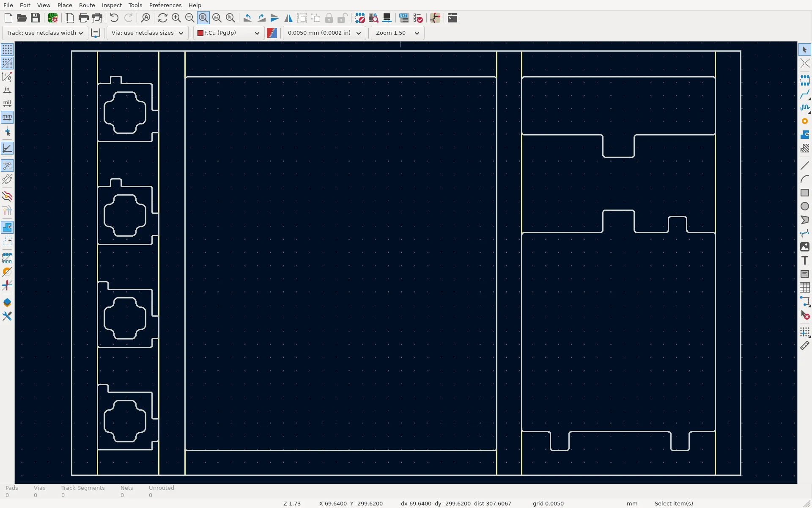Viewport: 812px width, 508px height.
Task: Open the View menu
Action: click(44, 5)
